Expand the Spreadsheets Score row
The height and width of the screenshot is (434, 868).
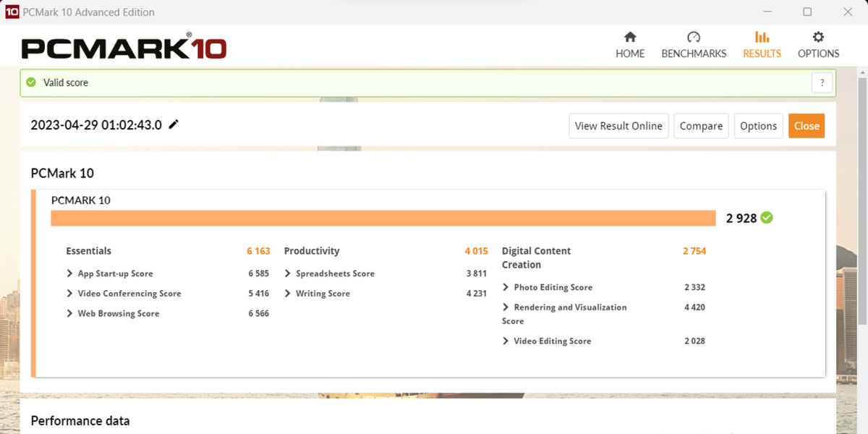click(330, 273)
